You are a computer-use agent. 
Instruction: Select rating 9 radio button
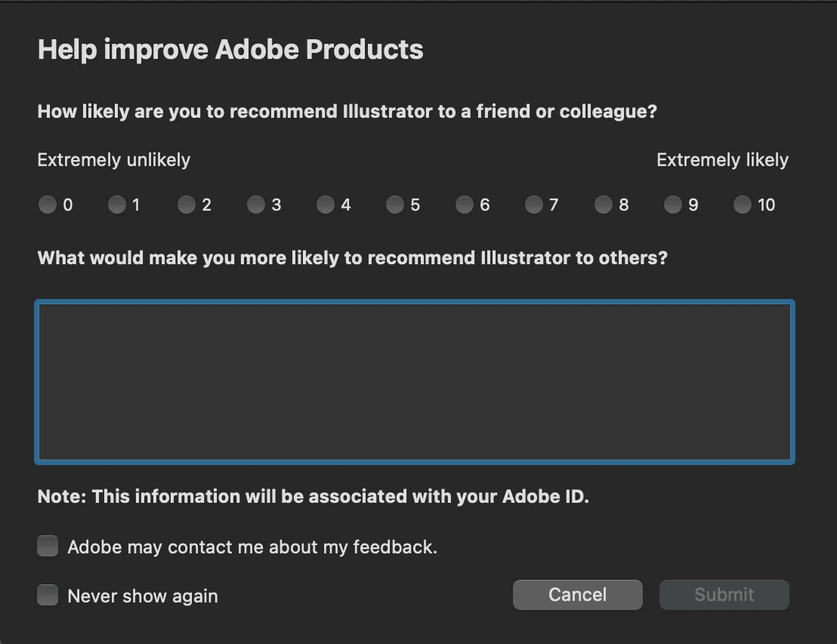pos(673,205)
